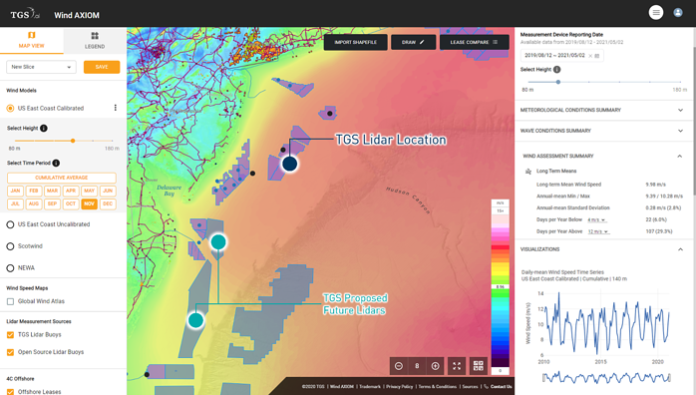This screenshot has height=395, width=696.
Task: Select the Scotwind wind model
Action: point(10,246)
